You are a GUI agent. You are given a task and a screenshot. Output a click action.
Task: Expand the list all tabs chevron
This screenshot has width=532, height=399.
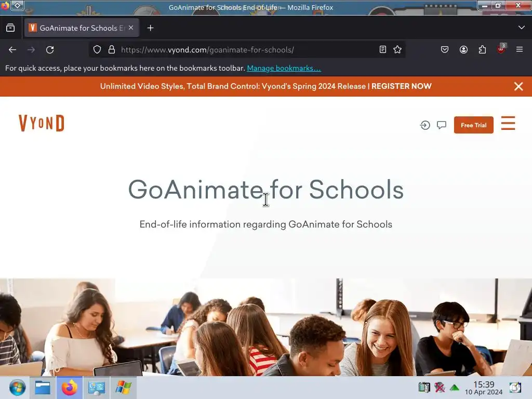[x=522, y=28]
